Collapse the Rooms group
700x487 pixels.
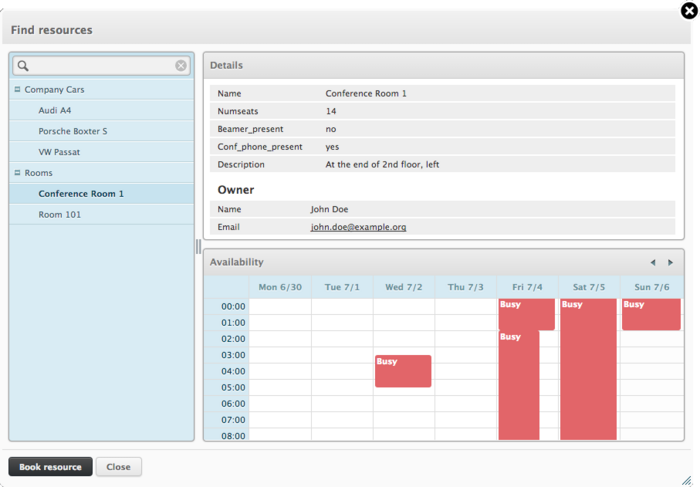(17, 173)
